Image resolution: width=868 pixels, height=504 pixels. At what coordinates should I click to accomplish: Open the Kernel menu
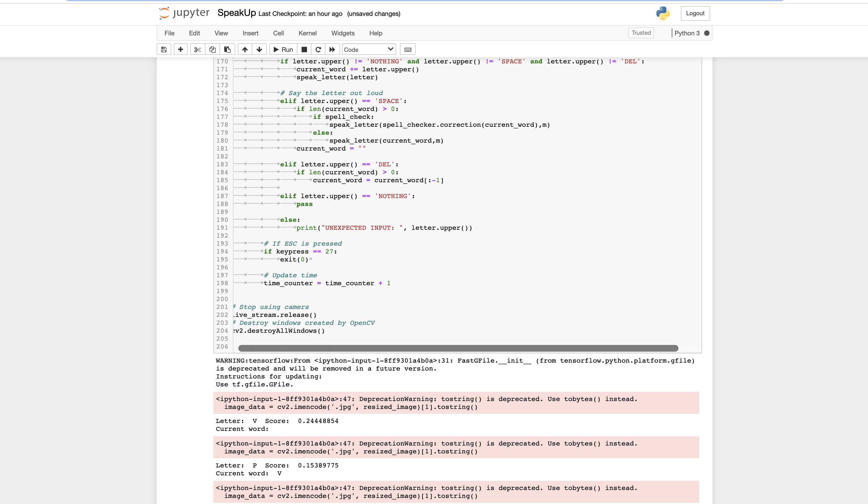click(x=307, y=33)
